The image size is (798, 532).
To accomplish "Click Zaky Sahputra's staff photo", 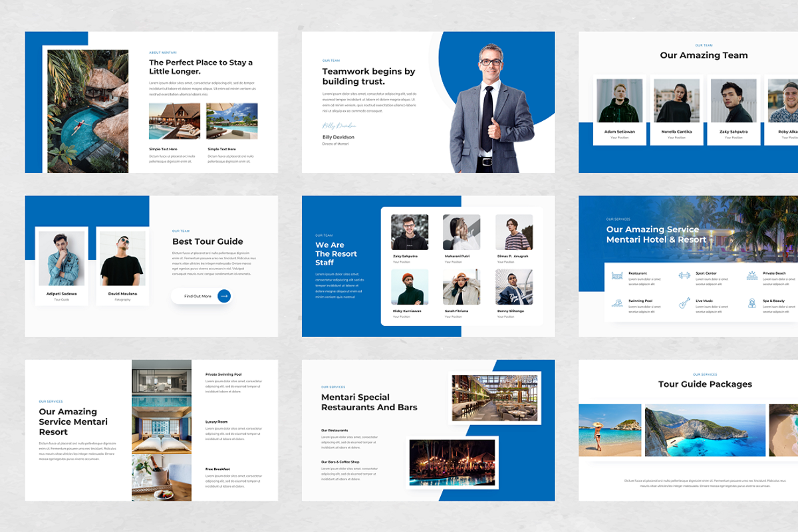I will point(410,232).
